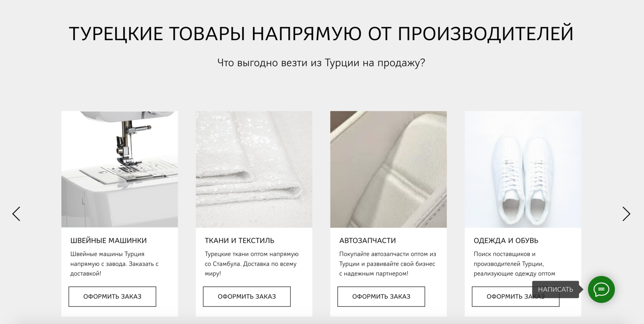
Task: Open the green chat bubble icon
Action: coord(601,289)
